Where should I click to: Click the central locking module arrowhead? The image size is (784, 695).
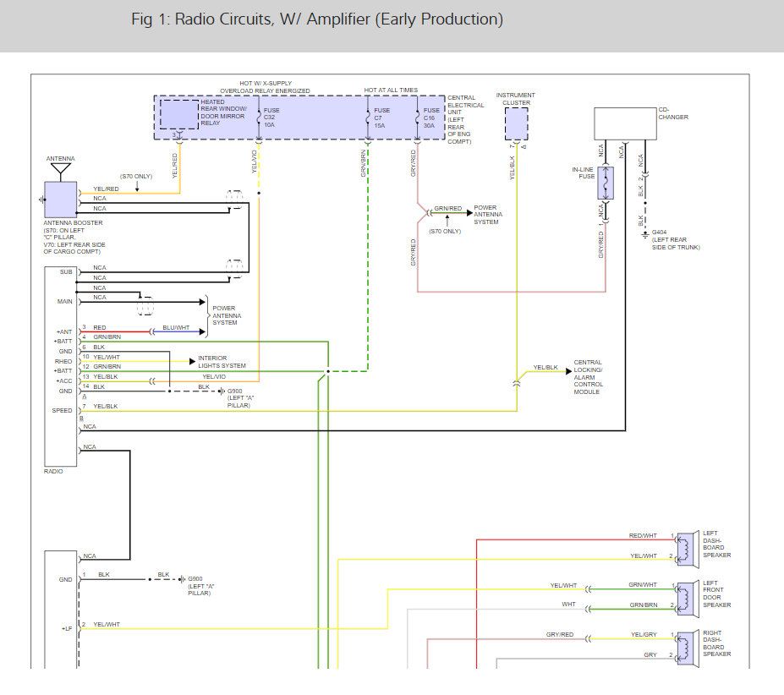(568, 371)
